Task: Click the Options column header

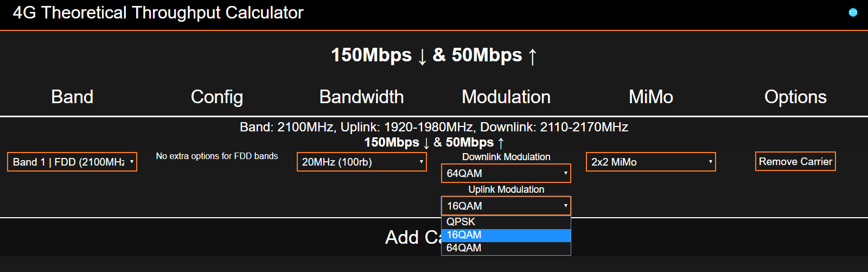Action: coord(795,97)
